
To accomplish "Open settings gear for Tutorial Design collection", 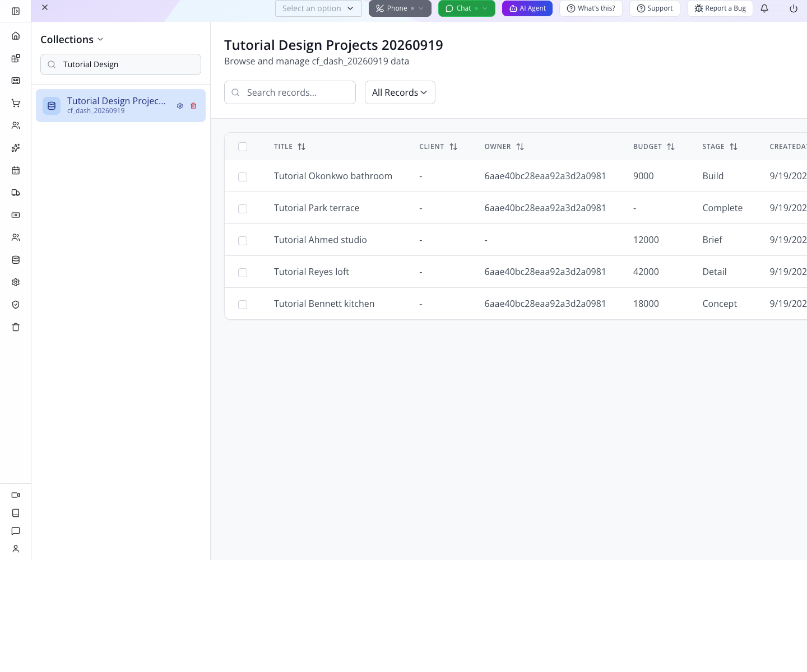I will [x=180, y=106].
